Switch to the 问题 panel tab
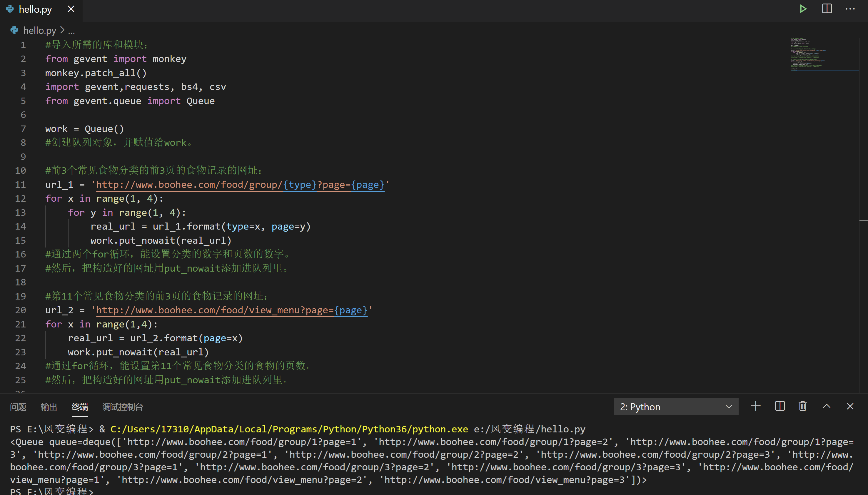Screen dimensions: 868x495 [x=18, y=407]
